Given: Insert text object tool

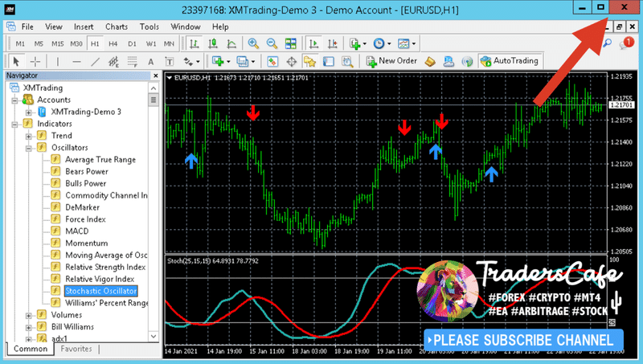Looking at the screenshot, I should coord(151,62).
